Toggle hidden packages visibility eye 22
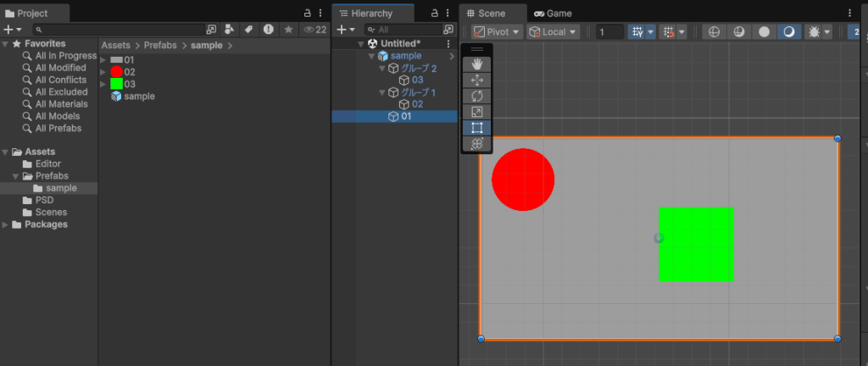This screenshot has height=366, width=868. [x=315, y=30]
